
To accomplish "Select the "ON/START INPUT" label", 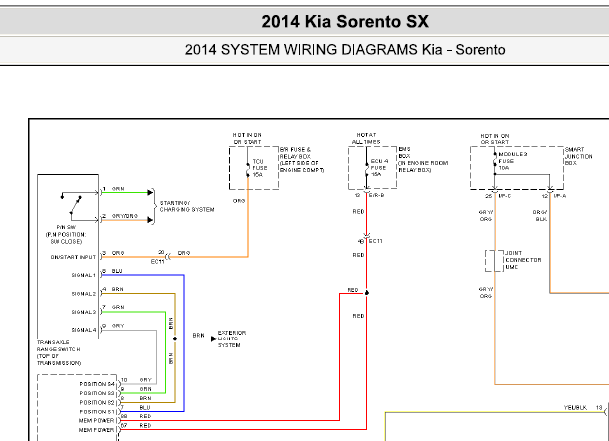I will [x=73, y=257].
